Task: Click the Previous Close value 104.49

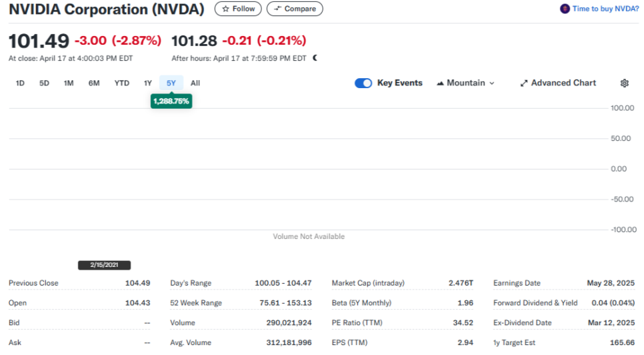Action: [x=137, y=283]
